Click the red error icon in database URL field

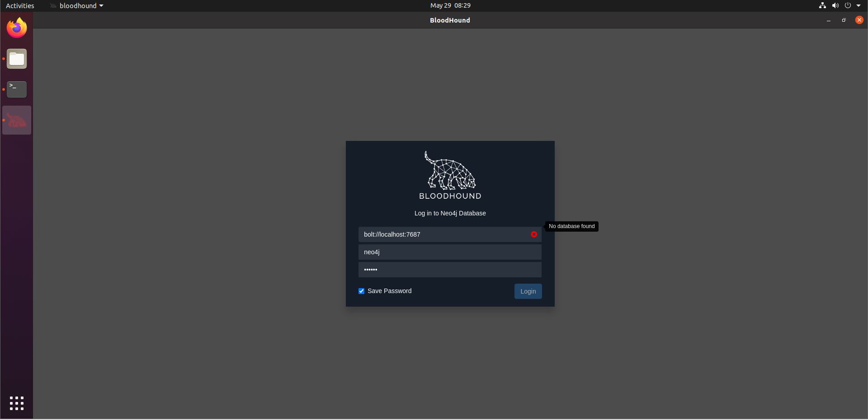tap(534, 234)
